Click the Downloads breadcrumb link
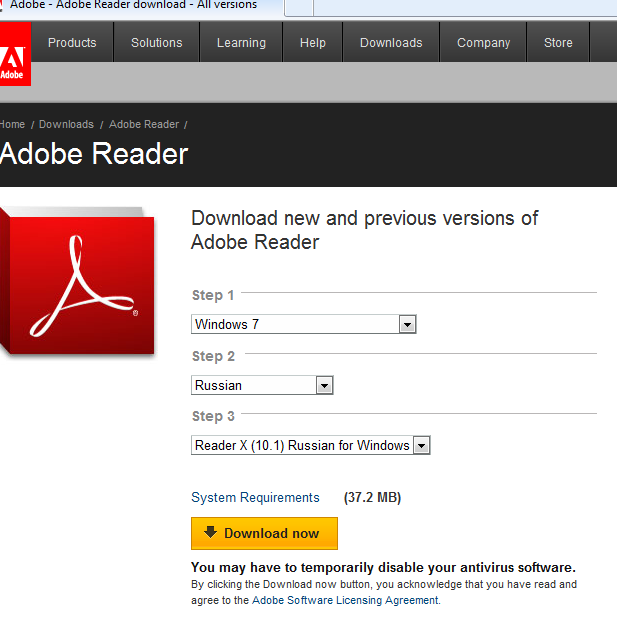Viewport: 617px width, 617px height. click(66, 124)
